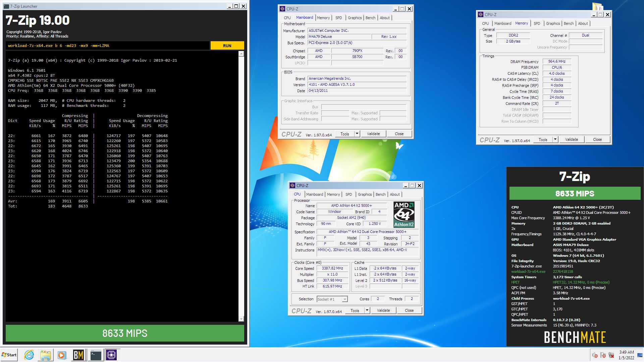The image size is (644, 362).
Task: Click Tools button in CPU CPU-Z window
Action: tap(355, 311)
